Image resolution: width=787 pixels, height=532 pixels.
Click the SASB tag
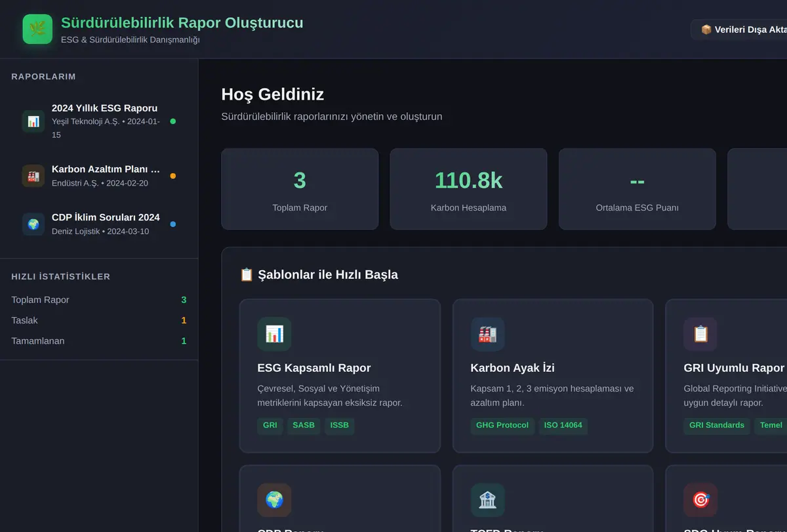point(304,425)
